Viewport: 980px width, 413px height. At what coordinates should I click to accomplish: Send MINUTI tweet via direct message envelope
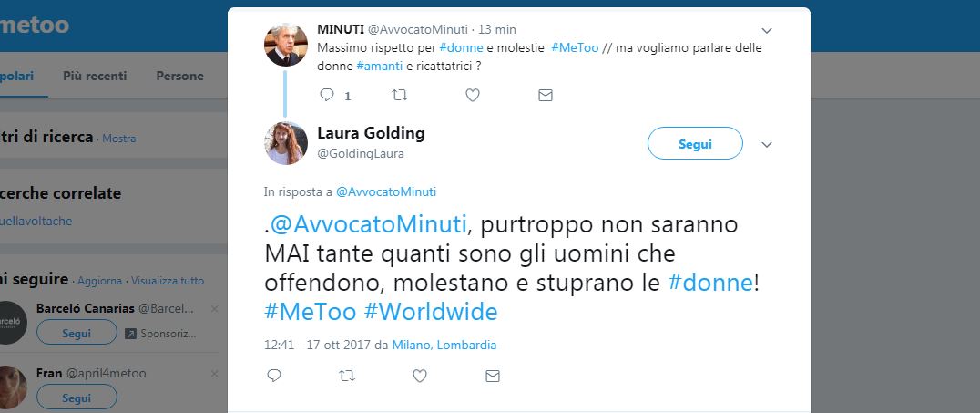(546, 95)
